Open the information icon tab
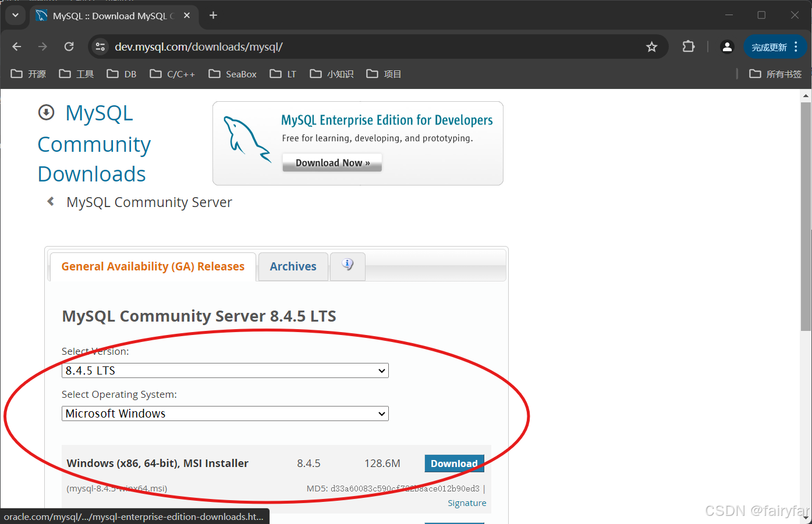 coord(348,265)
